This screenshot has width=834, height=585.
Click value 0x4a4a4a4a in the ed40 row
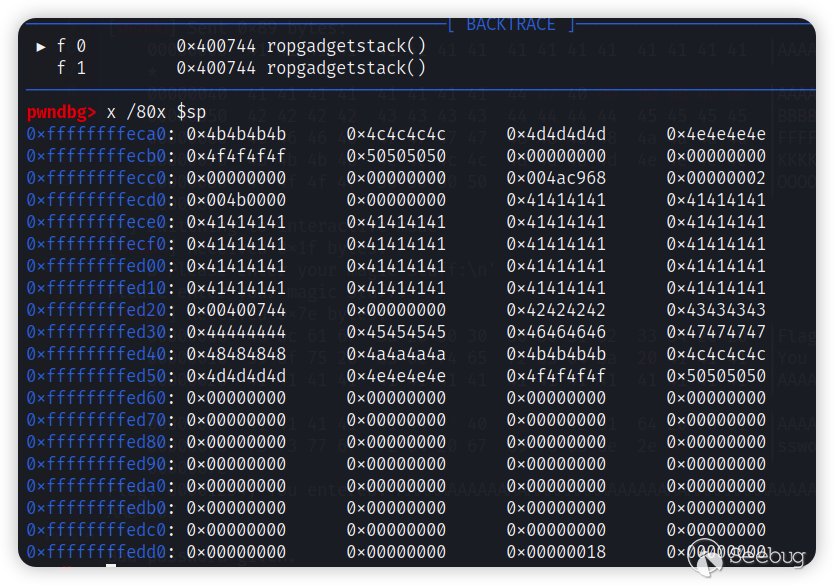tap(396, 354)
